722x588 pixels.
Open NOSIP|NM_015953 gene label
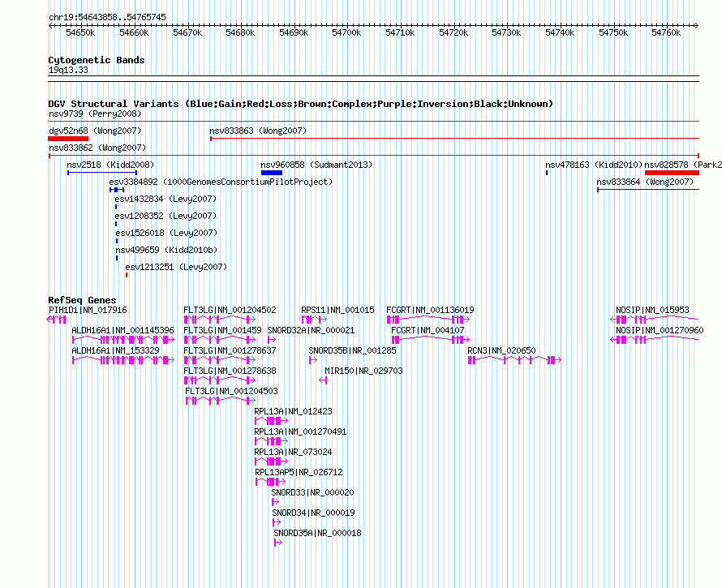652,311
